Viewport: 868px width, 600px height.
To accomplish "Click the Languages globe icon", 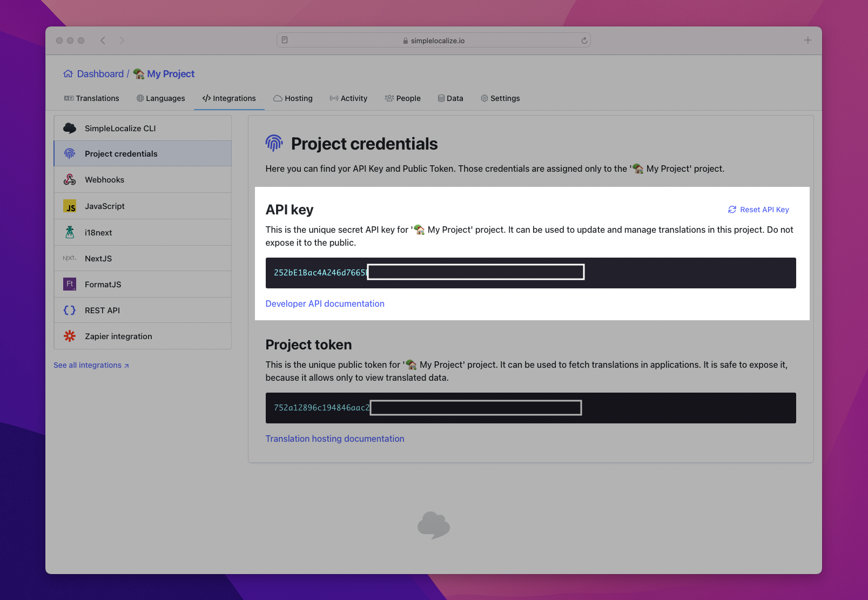I will 140,98.
